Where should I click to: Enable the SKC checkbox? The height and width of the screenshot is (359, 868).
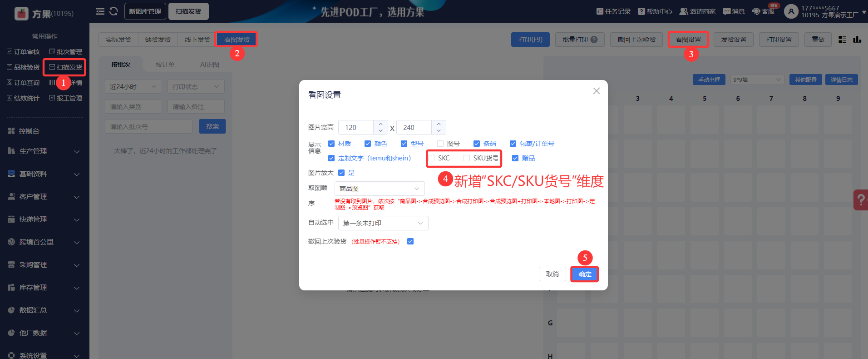click(x=431, y=158)
